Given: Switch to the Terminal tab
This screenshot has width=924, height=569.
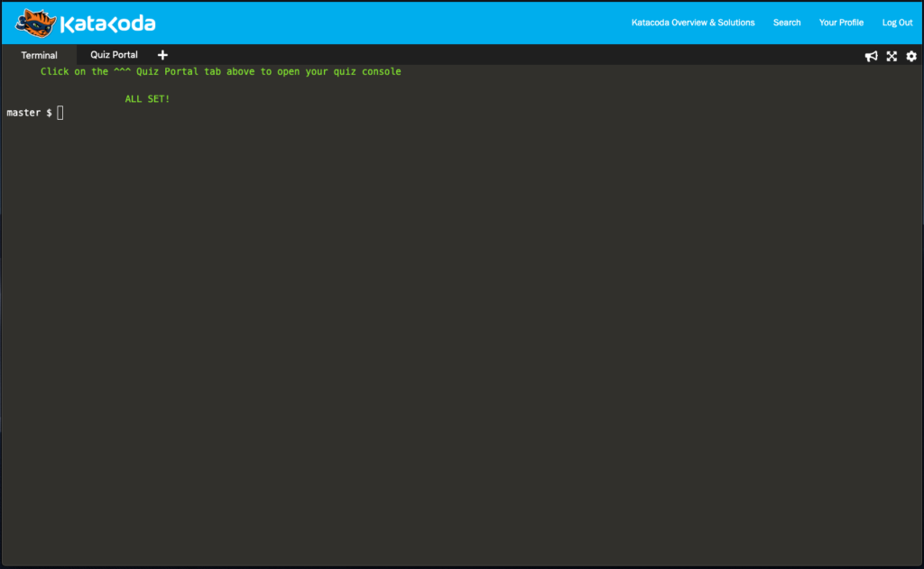Looking at the screenshot, I should point(39,55).
